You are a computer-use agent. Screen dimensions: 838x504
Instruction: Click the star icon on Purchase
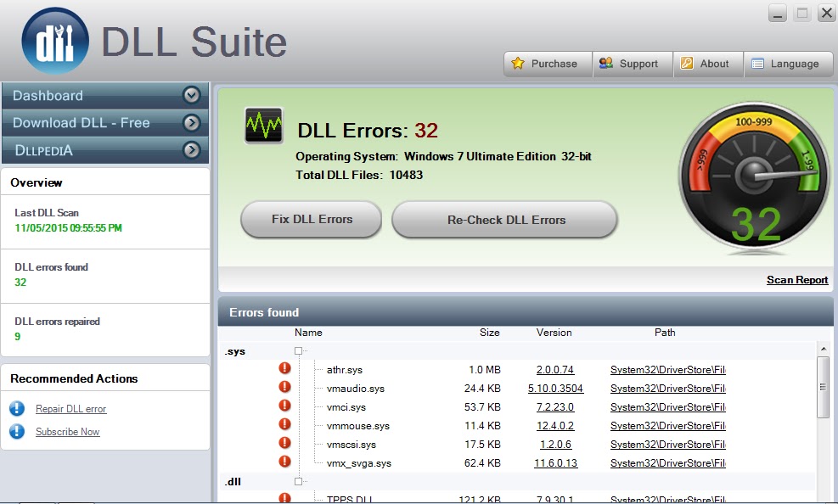(x=517, y=64)
